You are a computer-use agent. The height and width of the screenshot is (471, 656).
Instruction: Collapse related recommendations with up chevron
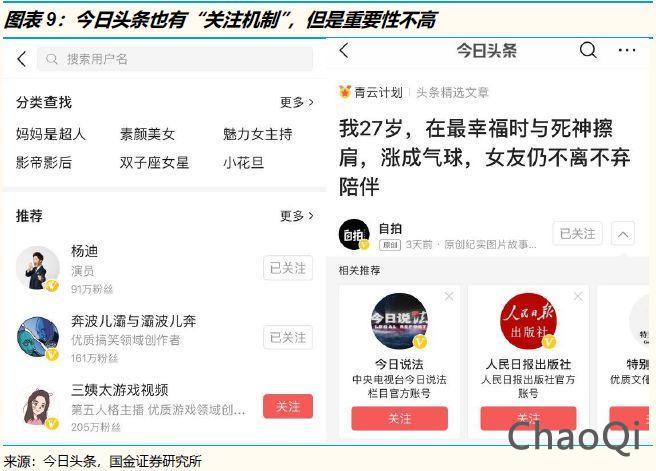pyautogui.click(x=623, y=233)
